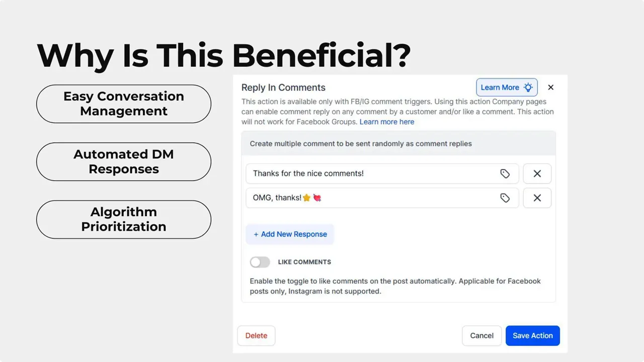Click the Cancel button

[481, 335]
